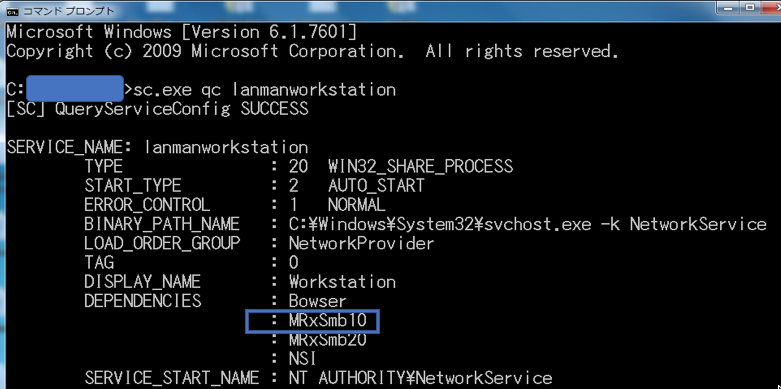The height and width of the screenshot is (389, 781).
Task: Click the blue redacted path rectangle
Action: [x=74, y=89]
